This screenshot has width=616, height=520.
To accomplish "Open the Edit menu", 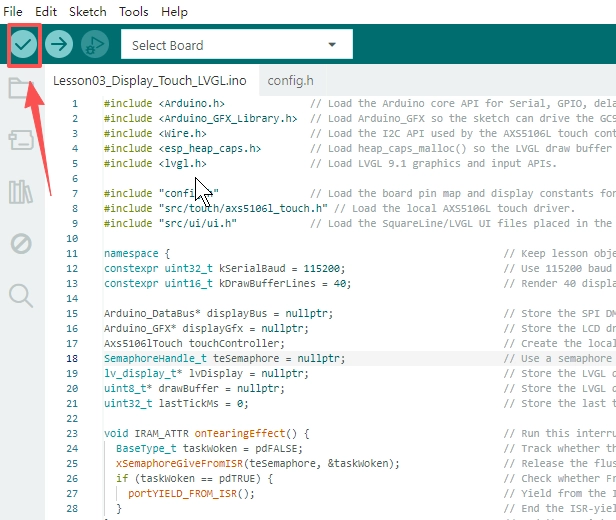I will pos(46,12).
